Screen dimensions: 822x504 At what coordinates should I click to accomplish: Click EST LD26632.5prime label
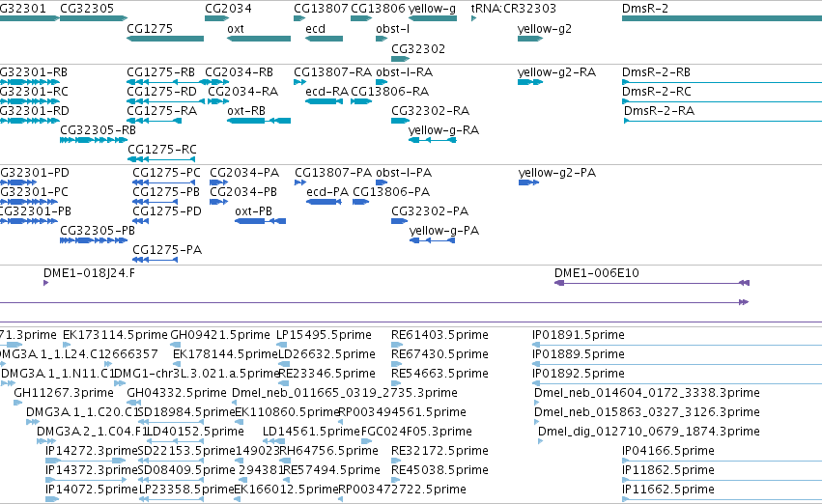[326, 354]
